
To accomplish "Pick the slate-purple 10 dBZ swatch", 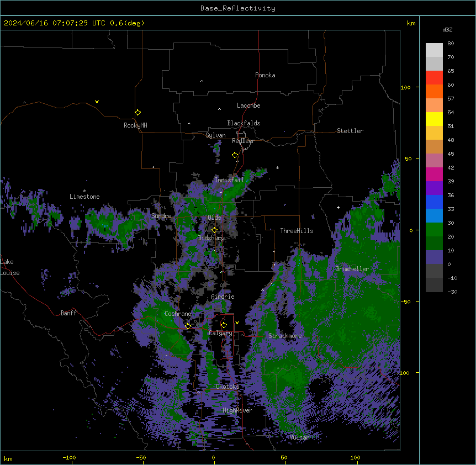I will (x=434, y=257).
